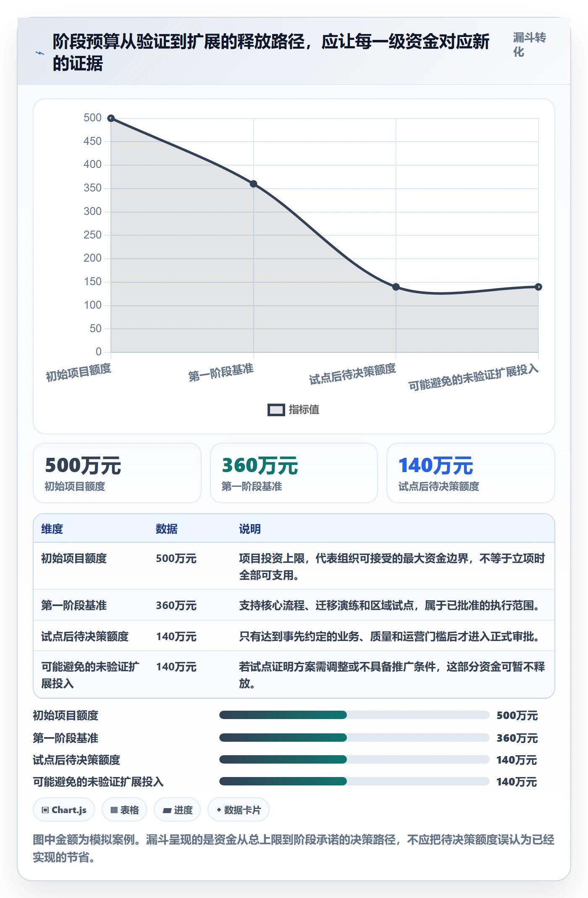The image size is (588, 898).
Task: Click the progress bar for 可能避免的未验证扩展投入
Action: [354, 781]
